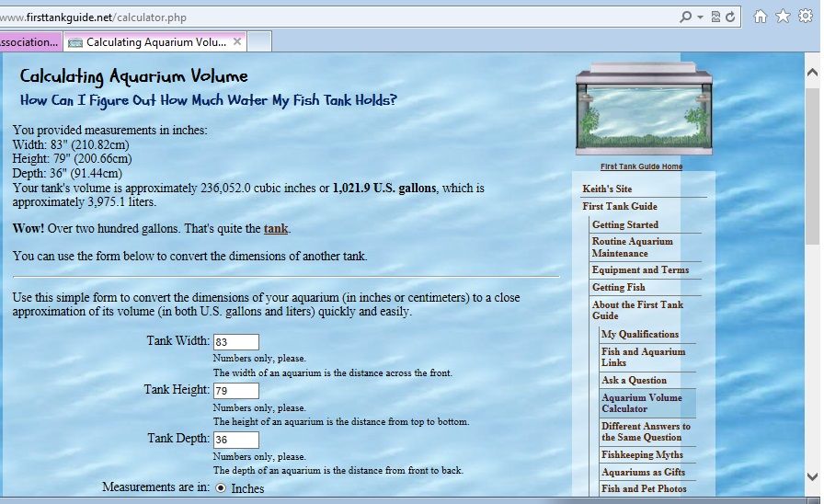Screen dimensions: 824x504
Task: Click the compatibility view icon in address bar
Action: click(x=715, y=17)
